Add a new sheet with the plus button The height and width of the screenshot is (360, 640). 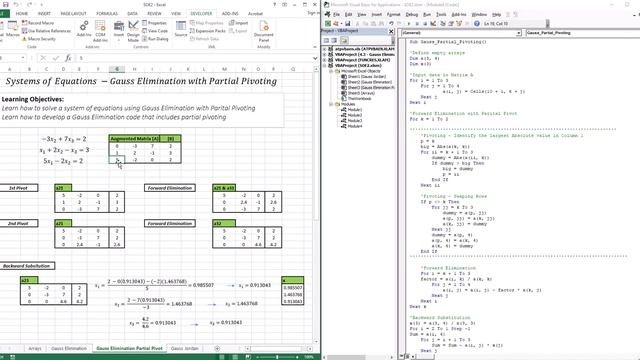pos(217,349)
